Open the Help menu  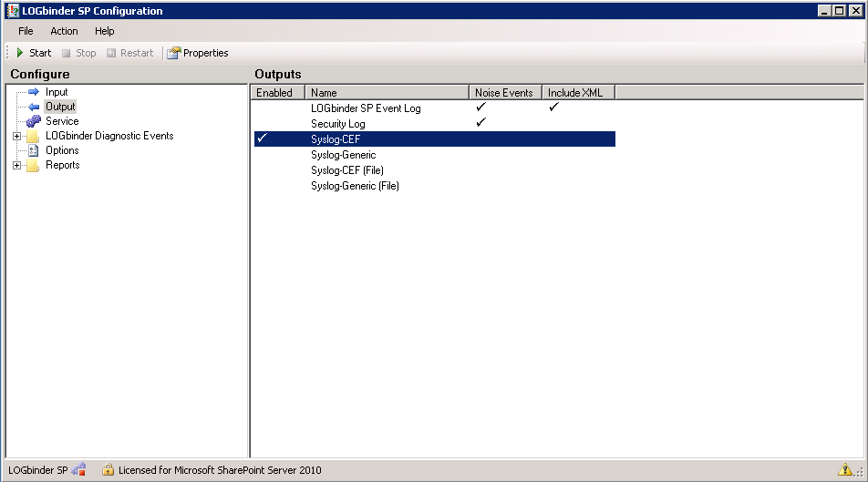tap(104, 31)
